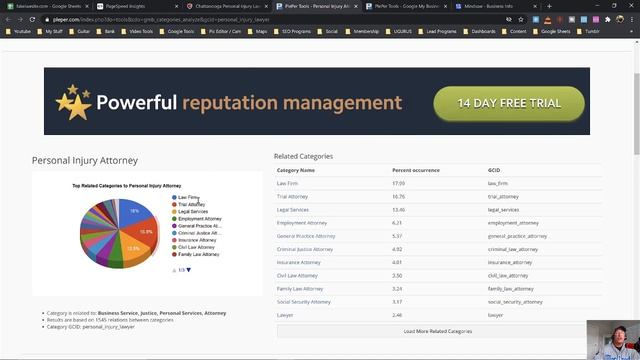Click the blue 18% pie slice

[x=136, y=213]
